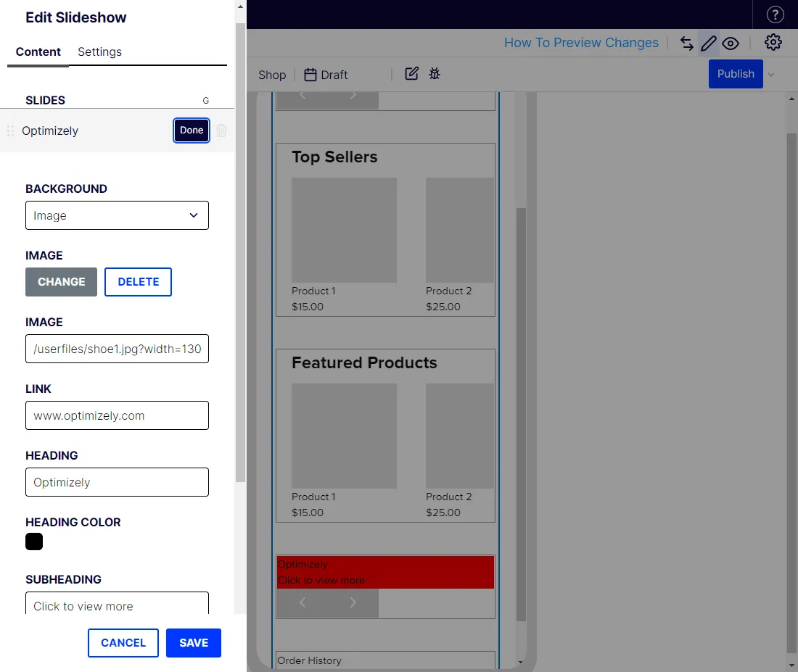Screen dimensions: 798x672
Task: Open the gear settings icon
Action: pyautogui.click(x=773, y=42)
